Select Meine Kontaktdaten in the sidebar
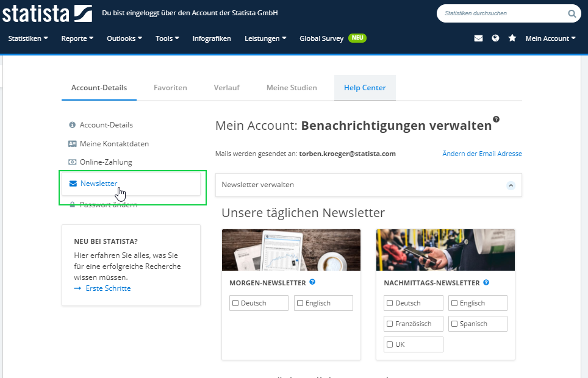 [114, 144]
